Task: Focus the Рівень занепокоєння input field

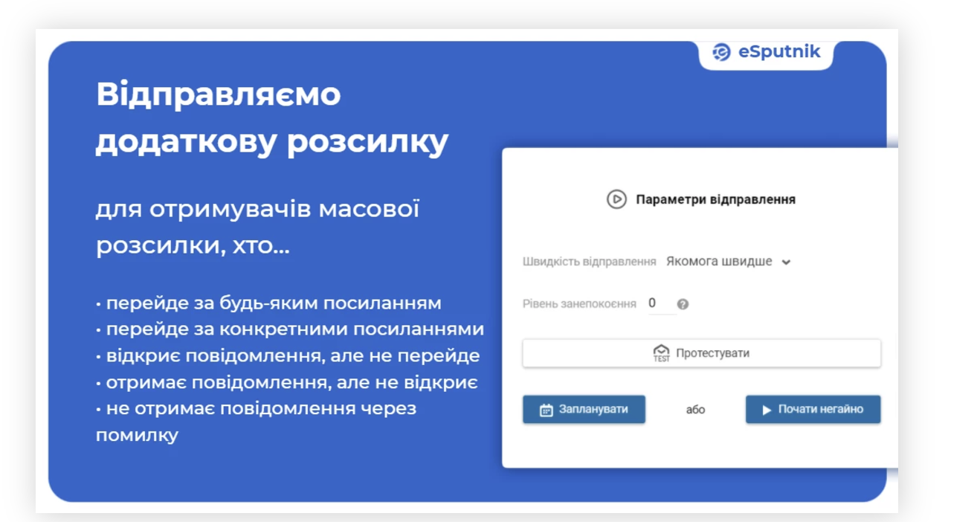Action: pyautogui.click(x=661, y=303)
